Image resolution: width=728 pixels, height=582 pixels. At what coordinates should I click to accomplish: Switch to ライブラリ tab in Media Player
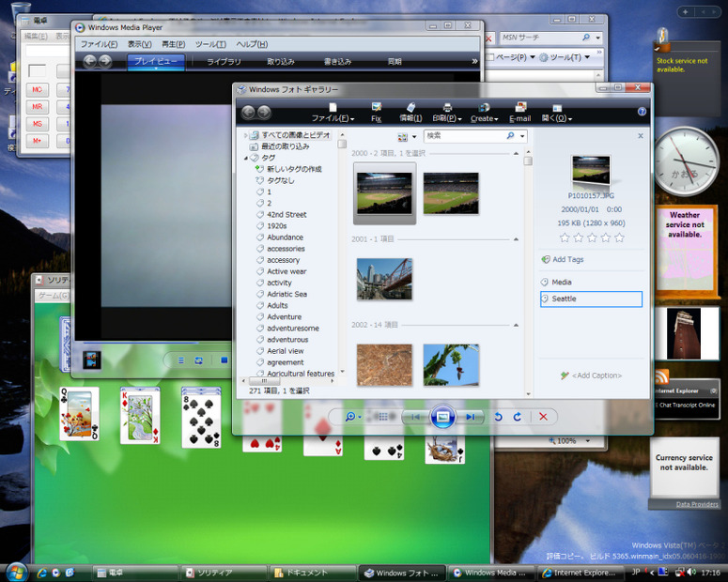pos(224,61)
